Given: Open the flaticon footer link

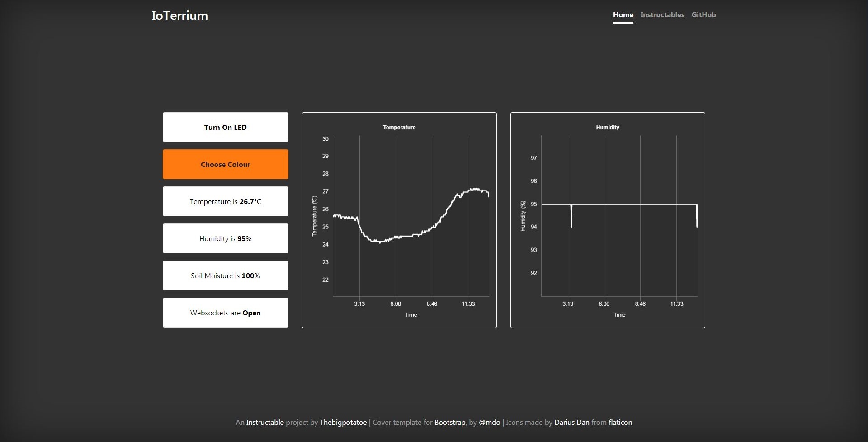Looking at the screenshot, I should (x=620, y=422).
